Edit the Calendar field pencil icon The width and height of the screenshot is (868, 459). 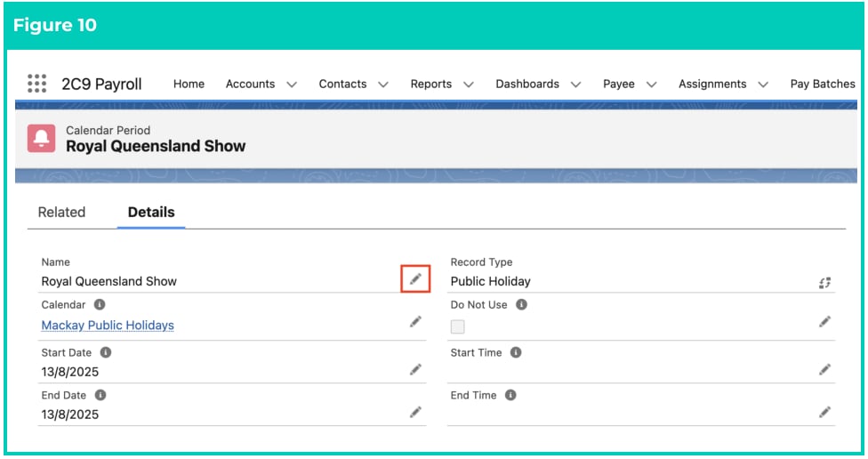(415, 322)
